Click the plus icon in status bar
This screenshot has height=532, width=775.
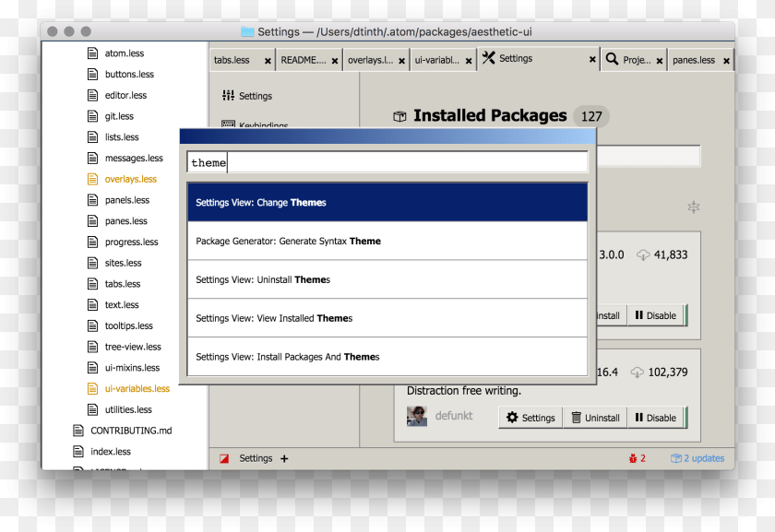pyautogui.click(x=284, y=459)
